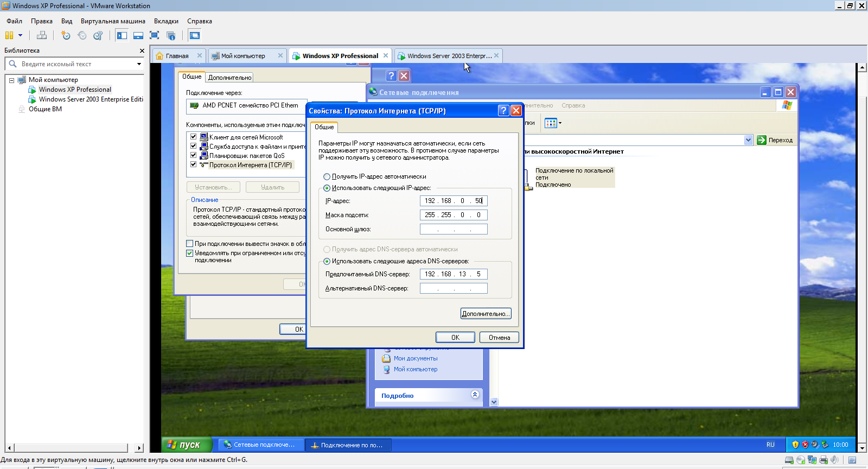Toggle the thumbnail bar toolbar icon
The width and height of the screenshot is (868, 469).
[138, 35]
